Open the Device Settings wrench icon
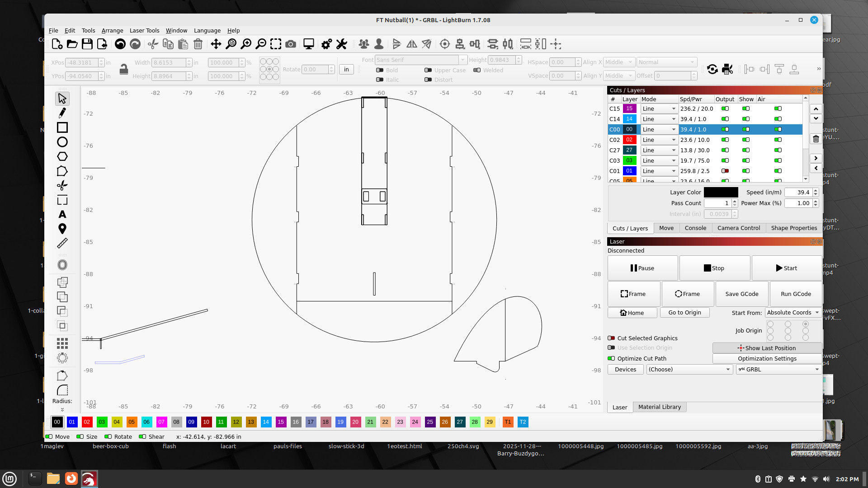Screen dimensions: 868x488 (x=342, y=44)
